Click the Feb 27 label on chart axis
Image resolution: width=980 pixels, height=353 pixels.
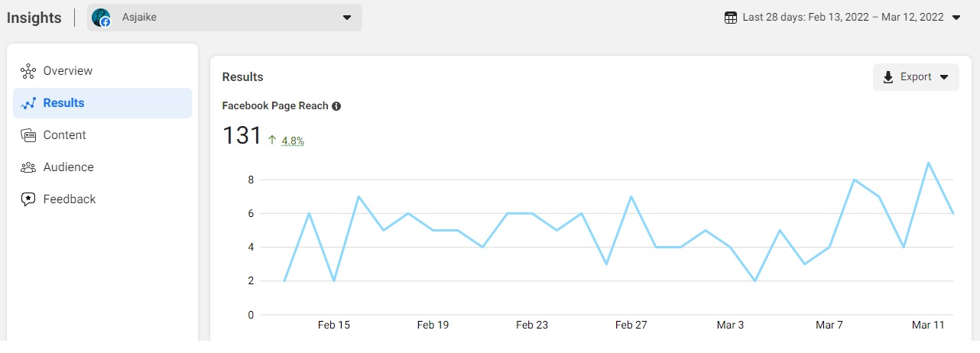click(x=631, y=325)
